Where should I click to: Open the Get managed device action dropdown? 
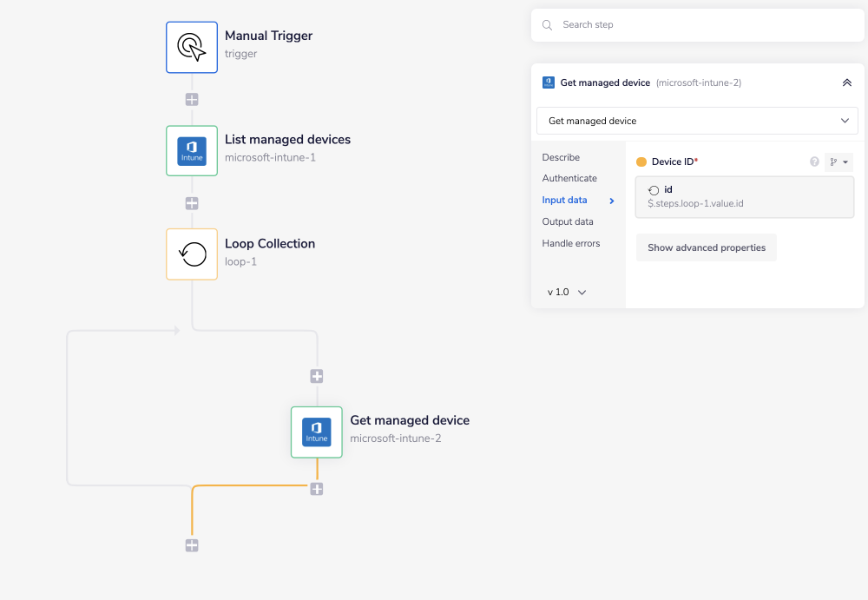click(697, 121)
